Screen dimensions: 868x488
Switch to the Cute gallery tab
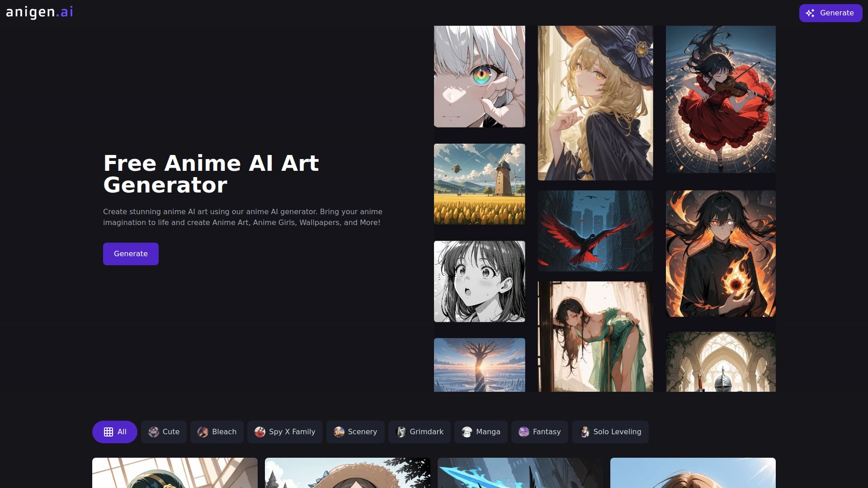[x=164, y=432]
